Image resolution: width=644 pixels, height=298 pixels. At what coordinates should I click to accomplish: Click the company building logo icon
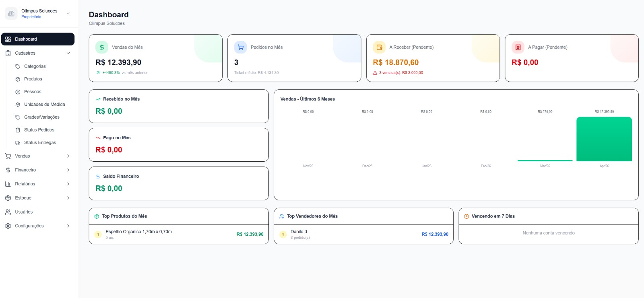(11, 14)
